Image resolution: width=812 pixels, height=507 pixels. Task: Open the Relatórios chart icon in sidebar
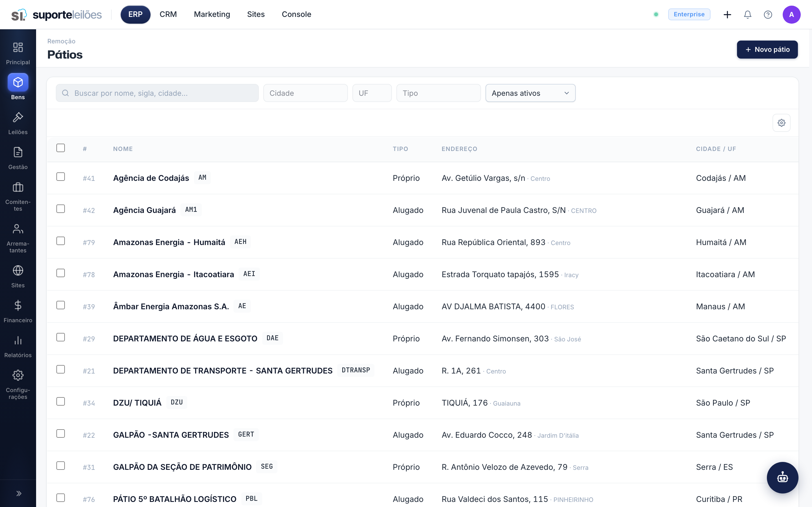(x=18, y=341)
